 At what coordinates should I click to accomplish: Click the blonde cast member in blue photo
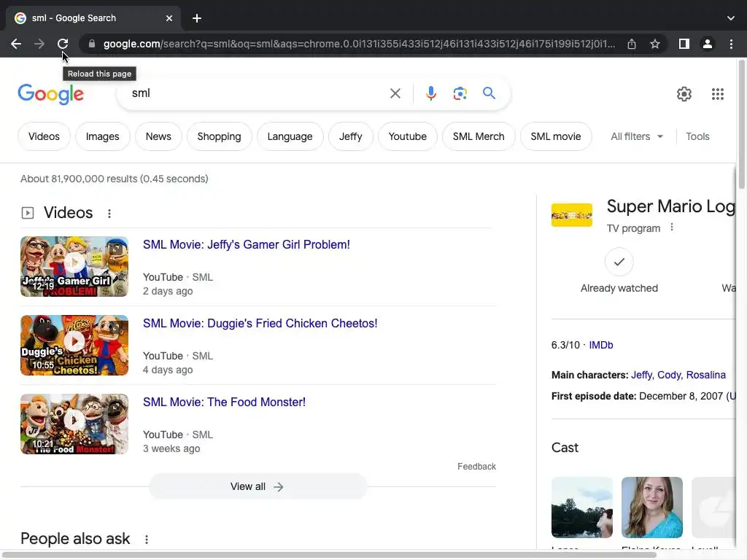click(x=651, y=507)
